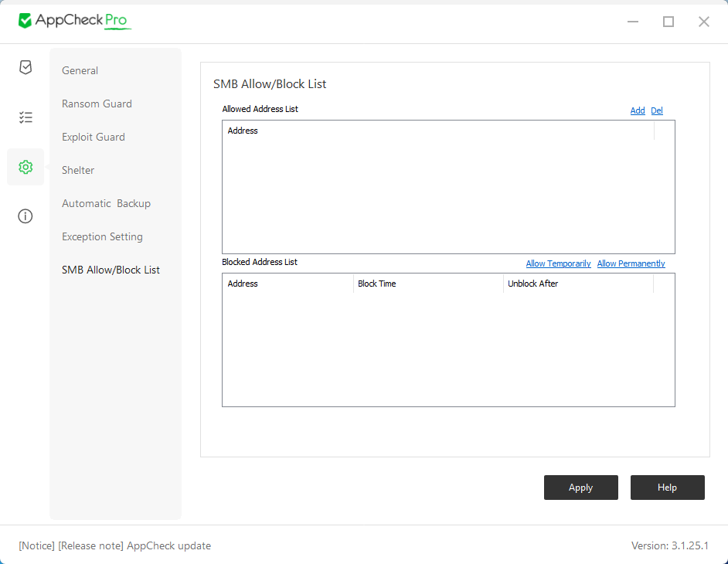Open the checklist log icon in sidebar
Image resolution: width=728 pixels, height=564 pixels.
pos(26,117)
